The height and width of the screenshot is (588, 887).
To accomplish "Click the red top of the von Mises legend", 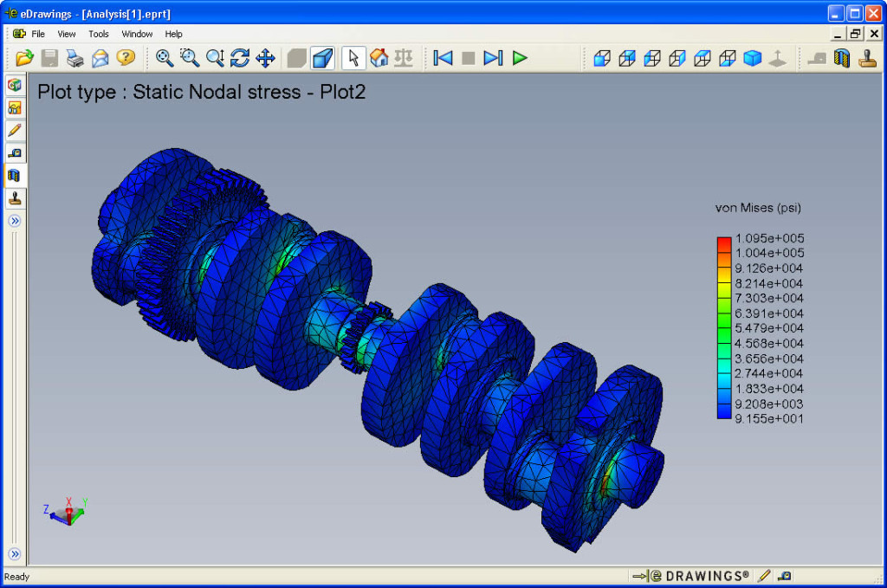I will [724, 242].
